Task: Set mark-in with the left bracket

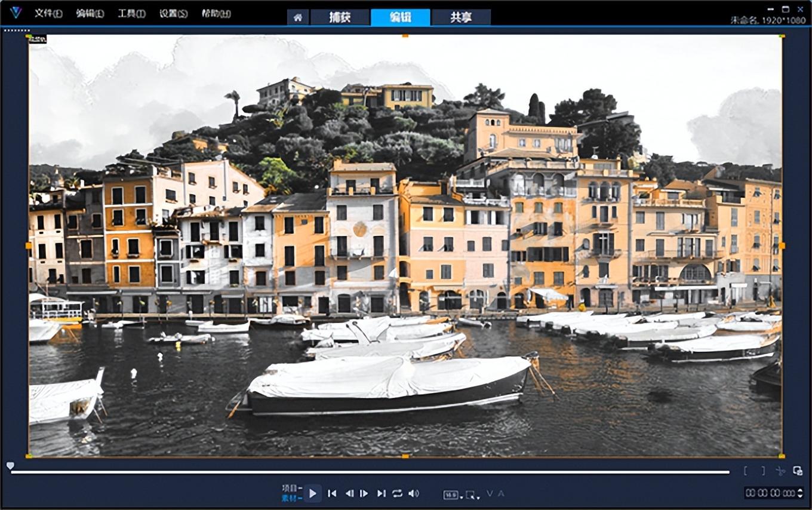Action: pyautogui.click(x=746, y=471)
